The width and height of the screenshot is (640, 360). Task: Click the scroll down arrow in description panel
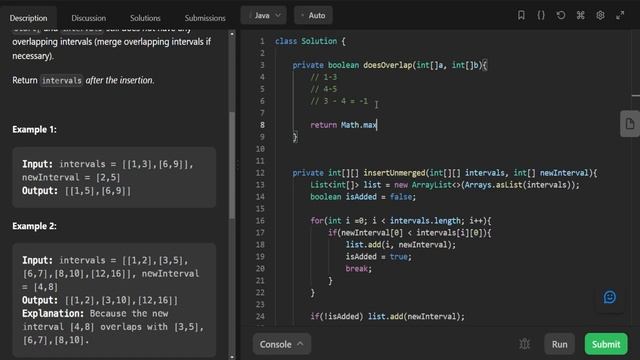click(232, 357)
